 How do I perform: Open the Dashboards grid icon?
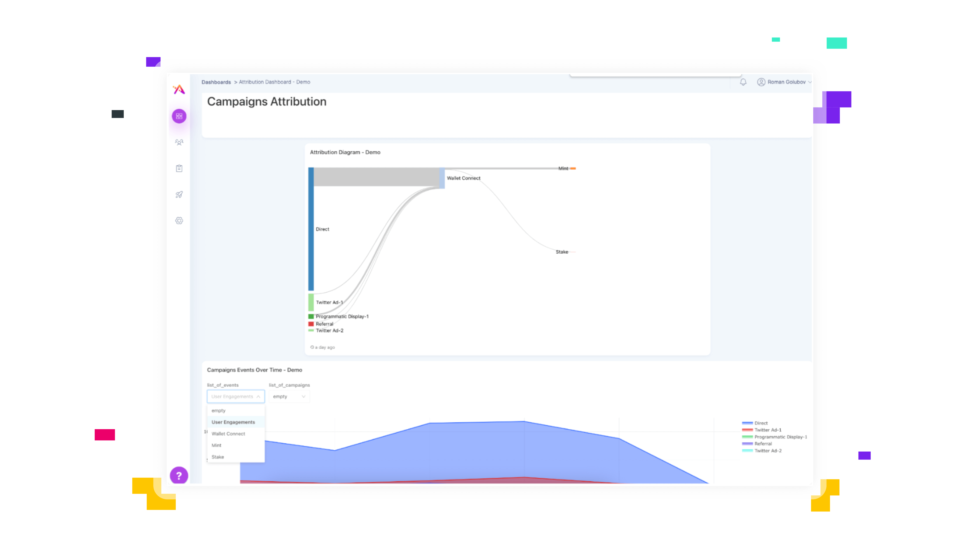point(179,116)
